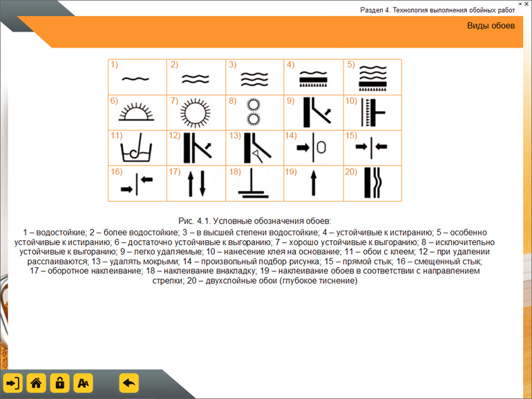Go back using the back arrow
Image resolution: width=532 pixels, height=399 pixels.
[x=129, y=383]
